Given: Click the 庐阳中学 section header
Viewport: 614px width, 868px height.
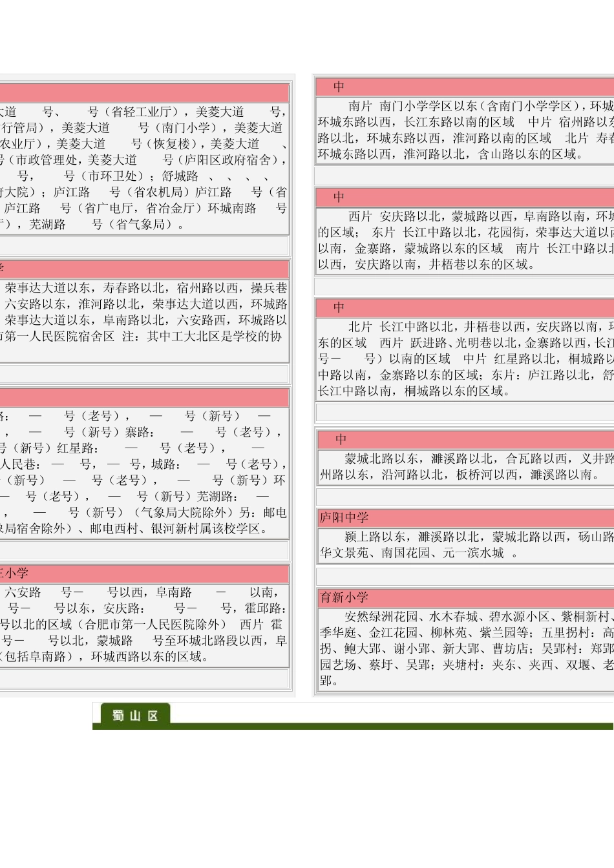Looking at the screenshot, I should coord(465,517).
